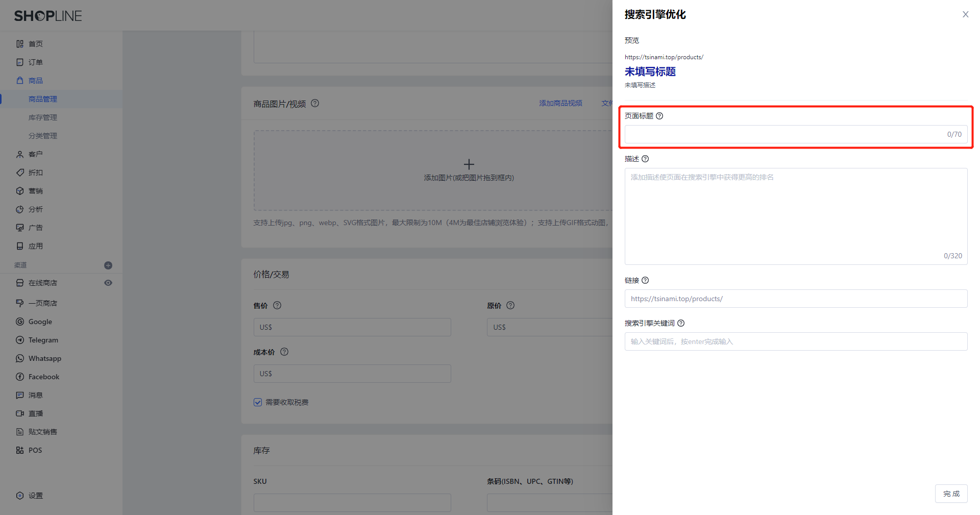Click the Whatsapp icon in sidebar

pos(20,358)
